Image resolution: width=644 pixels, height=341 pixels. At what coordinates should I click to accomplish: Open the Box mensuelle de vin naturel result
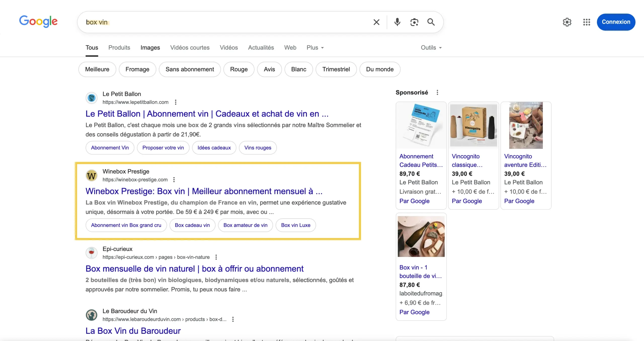(x=194, y=269)
